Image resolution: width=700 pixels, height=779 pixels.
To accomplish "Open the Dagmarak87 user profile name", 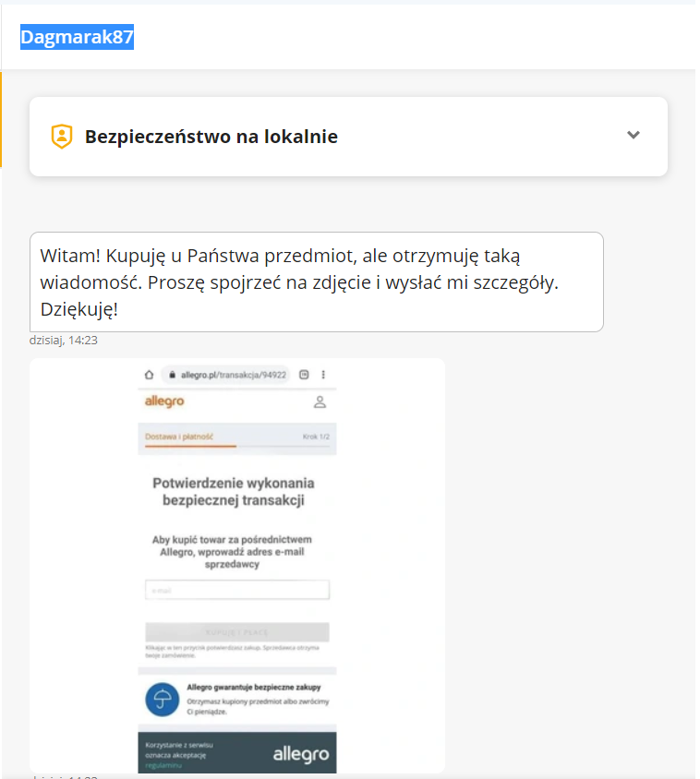I will click(x=78, y=37).
